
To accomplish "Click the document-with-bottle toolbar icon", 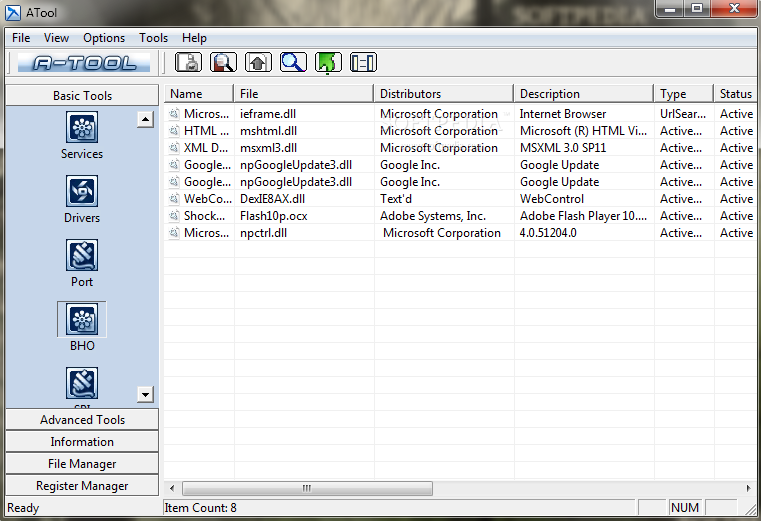I will point(188,63).
